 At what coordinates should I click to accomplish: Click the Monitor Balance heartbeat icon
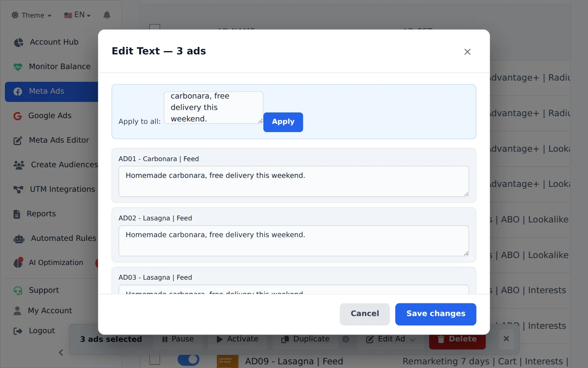click(18, 67)
